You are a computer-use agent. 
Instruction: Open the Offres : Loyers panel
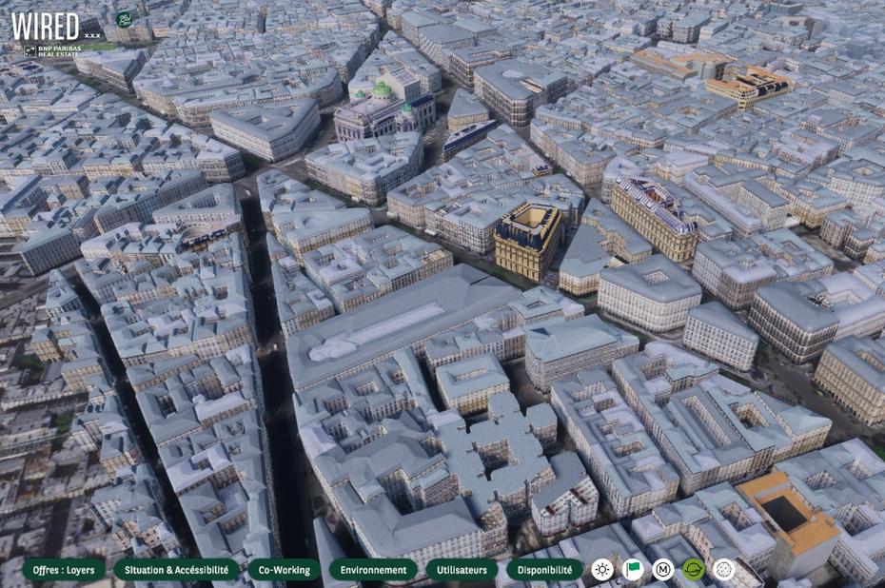(x=64, y=570)
